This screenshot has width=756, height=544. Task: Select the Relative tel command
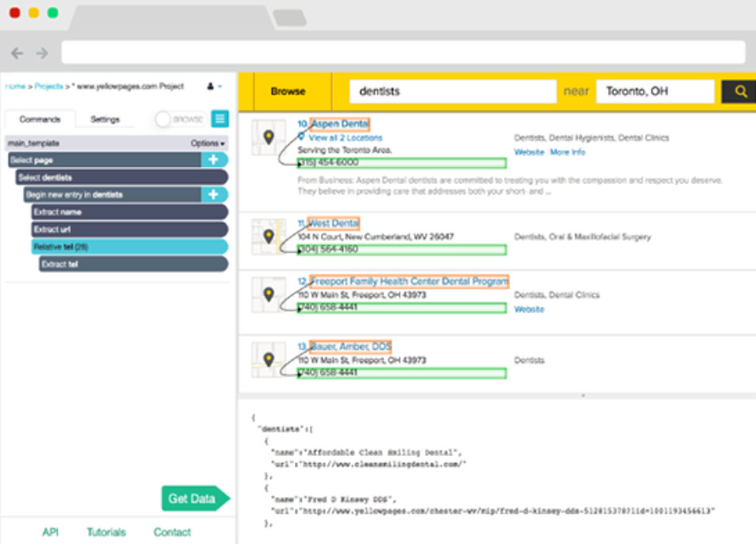[x=130, y=247]
